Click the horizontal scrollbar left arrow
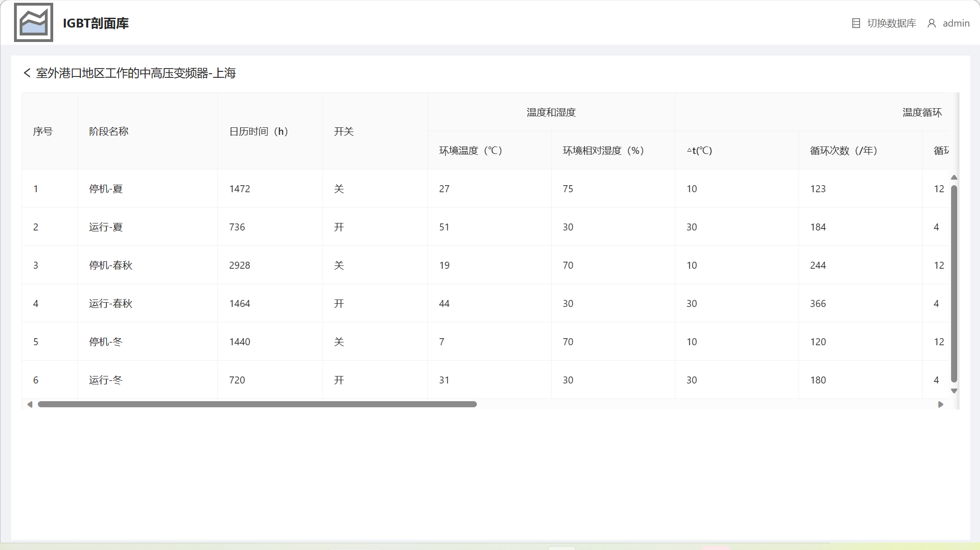The image size is (980, 550). tap(30, 404)
